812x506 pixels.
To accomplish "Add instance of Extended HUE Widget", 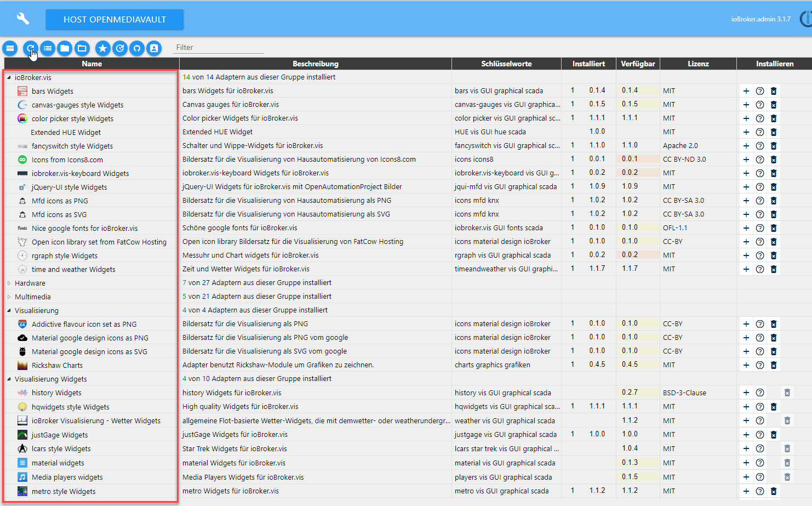I will tap(746, 132).
